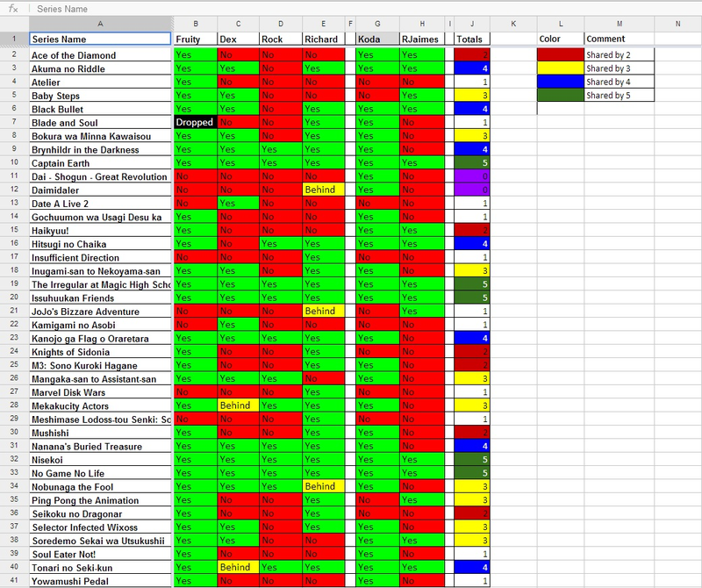Image resolution: width=702 pixels, height=588 pixels.
Task: Select the Yowamushi Pedal cell
Action: [x=101, y=581]
